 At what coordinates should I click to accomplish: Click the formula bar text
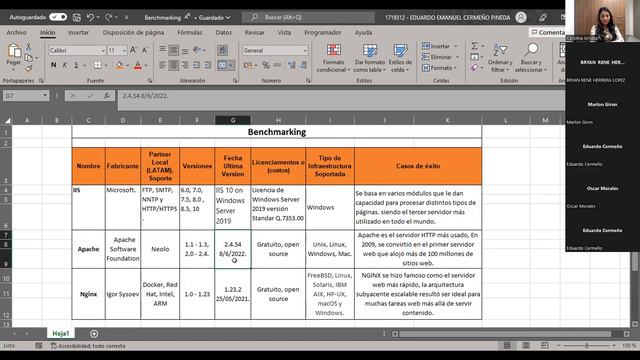pos(145,96)
